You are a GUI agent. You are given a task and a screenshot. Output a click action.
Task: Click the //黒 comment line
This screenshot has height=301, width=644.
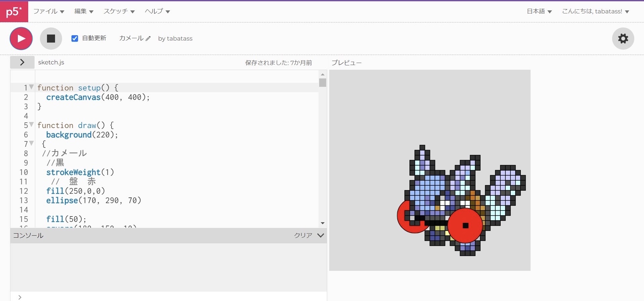click(x=55, y=163)
